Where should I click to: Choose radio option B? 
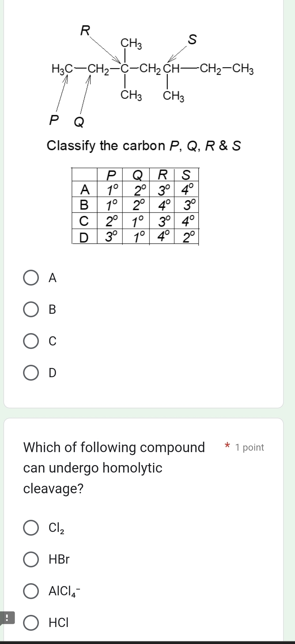tap(31, 309)
